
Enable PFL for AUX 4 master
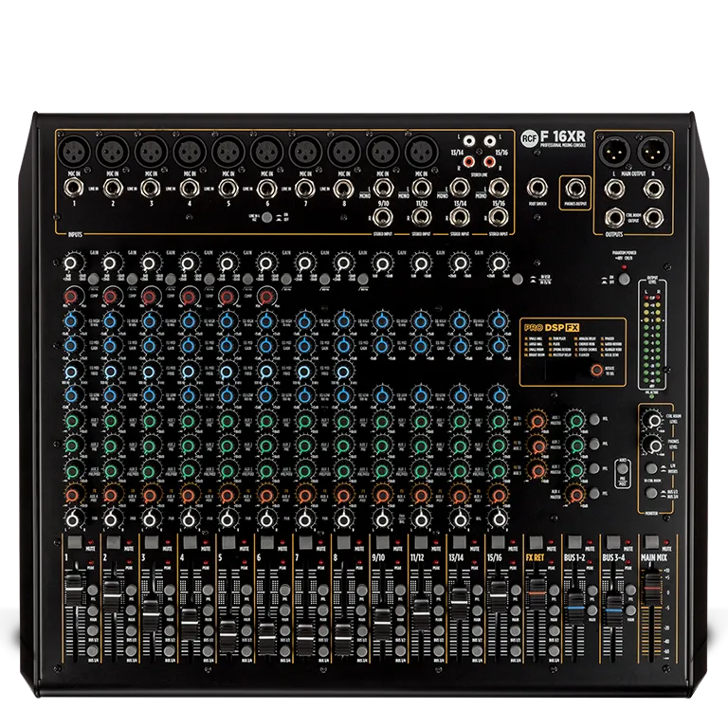(x=594, y=493)
